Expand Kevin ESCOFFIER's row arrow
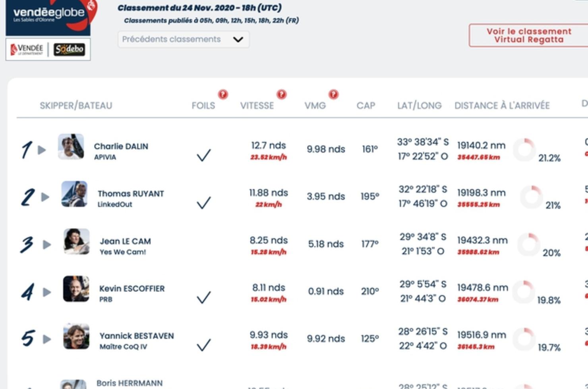Screen dimensions: 588x389 tap(47, 292)
